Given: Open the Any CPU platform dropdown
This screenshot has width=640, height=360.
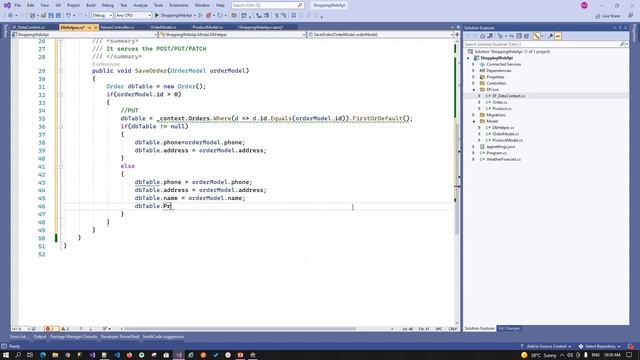Looking at the screenshot, I should pos(133,15).
